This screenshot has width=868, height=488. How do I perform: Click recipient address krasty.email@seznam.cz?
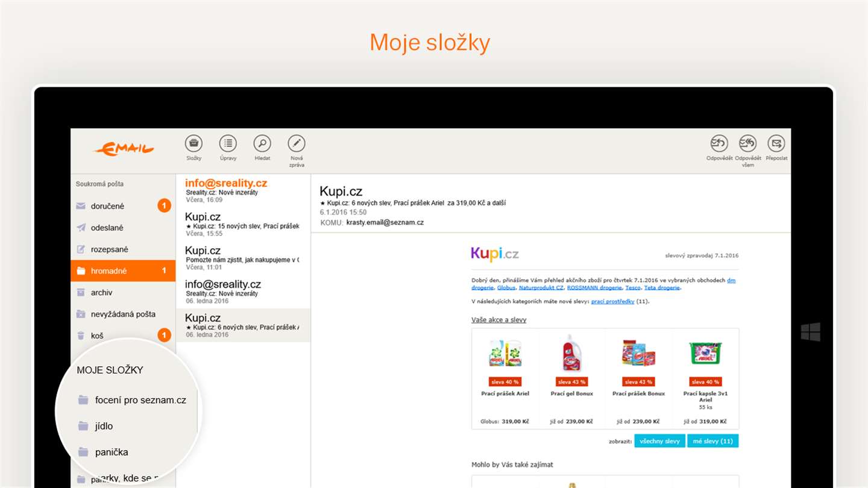[385, 222]
